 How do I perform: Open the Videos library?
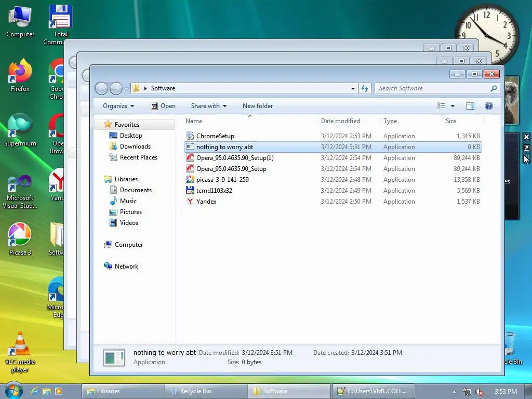(x=129, y=222)
